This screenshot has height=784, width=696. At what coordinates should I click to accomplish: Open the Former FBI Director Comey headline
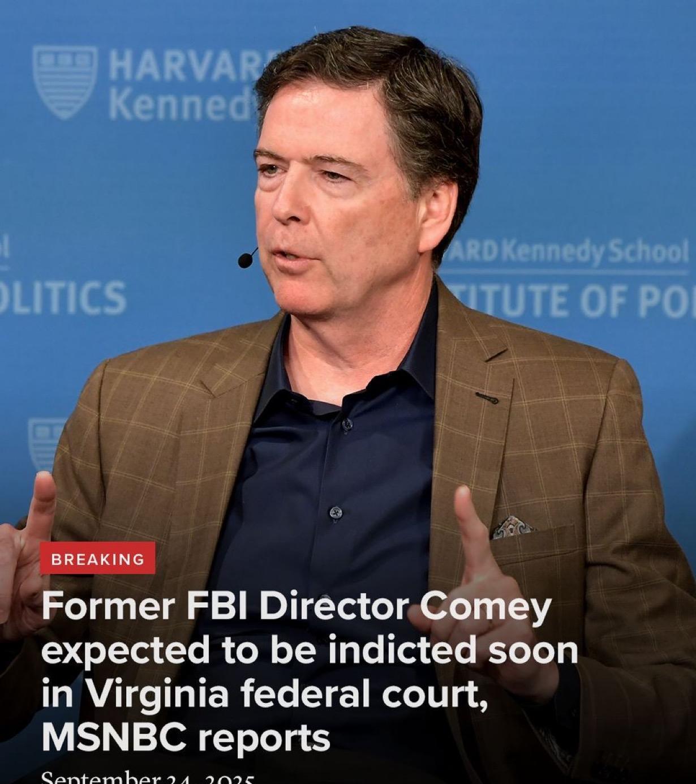click(310, 671)
